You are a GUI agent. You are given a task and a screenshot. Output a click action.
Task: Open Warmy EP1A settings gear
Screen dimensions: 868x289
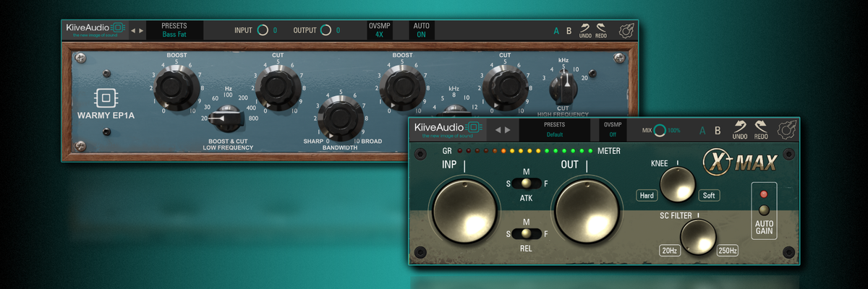[626, 31]
